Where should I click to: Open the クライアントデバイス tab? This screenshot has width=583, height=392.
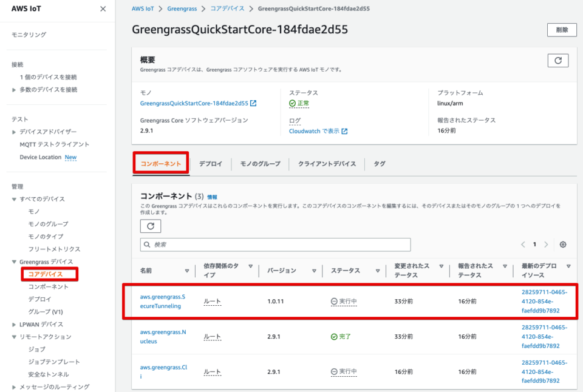click(327, 163)
